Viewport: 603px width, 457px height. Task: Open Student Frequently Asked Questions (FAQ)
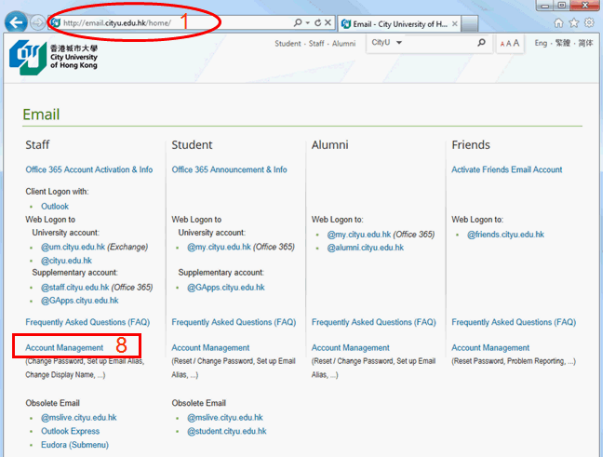coord(233,322)
